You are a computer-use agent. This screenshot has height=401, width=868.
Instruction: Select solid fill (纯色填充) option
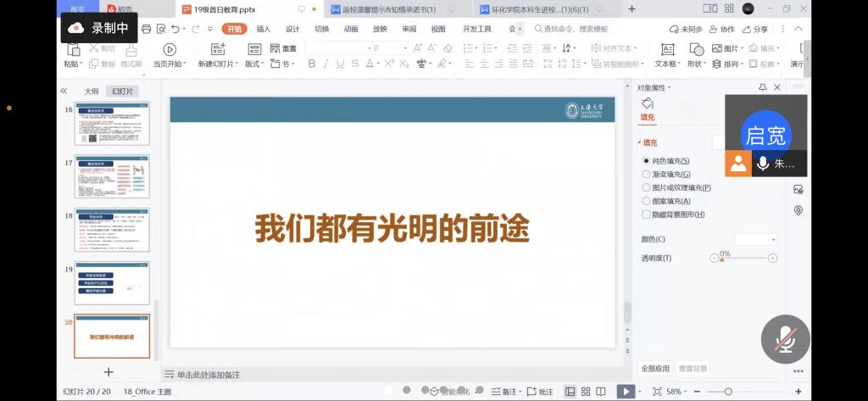(646, 160)
